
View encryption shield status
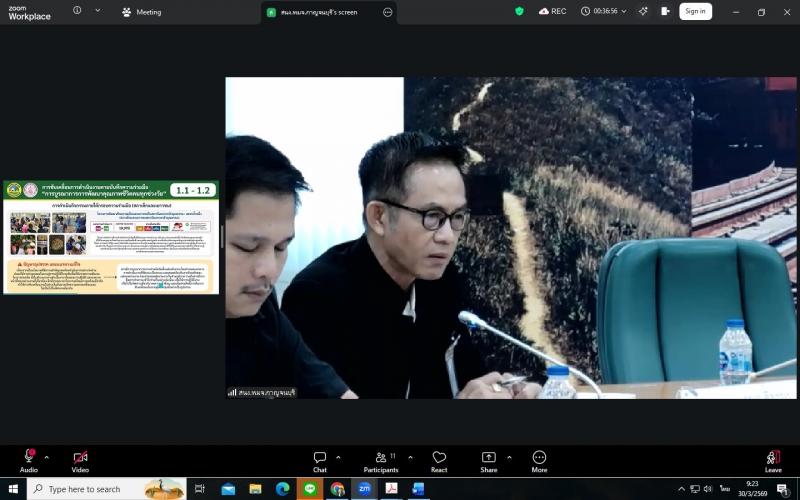pyautogui.click(x=519, y=11)
